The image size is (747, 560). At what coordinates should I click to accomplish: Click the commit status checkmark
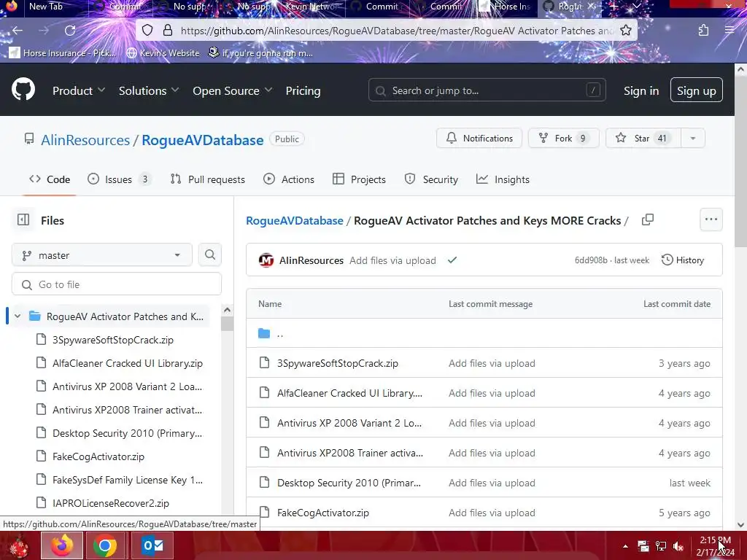(x=452, y=260)
